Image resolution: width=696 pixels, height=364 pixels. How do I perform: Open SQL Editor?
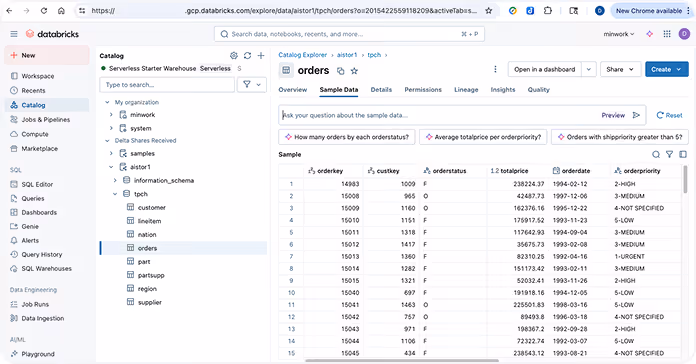(37, 184)
